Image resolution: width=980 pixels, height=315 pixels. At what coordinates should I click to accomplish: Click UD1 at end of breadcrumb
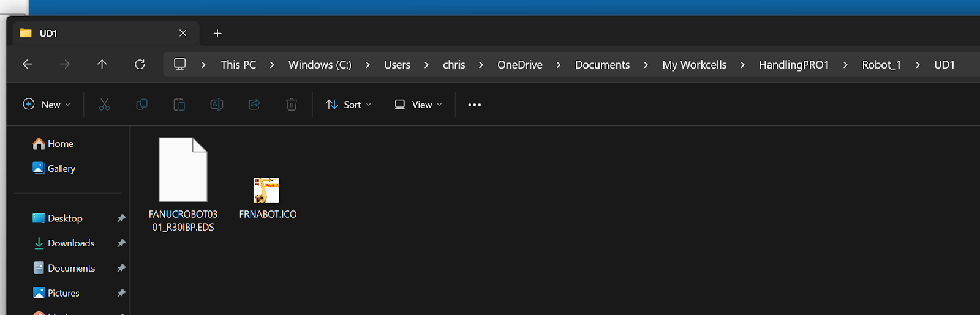click(x=944, y=65)
